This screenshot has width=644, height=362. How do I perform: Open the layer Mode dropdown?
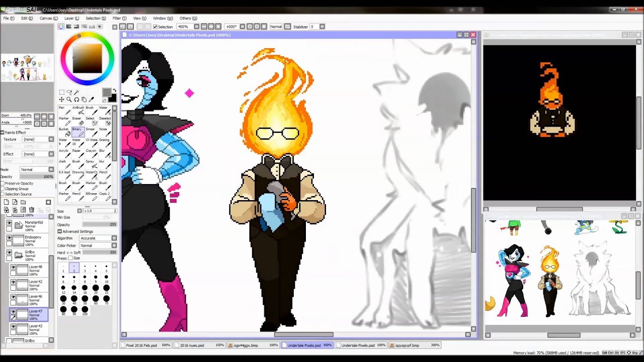coord(36,169)
